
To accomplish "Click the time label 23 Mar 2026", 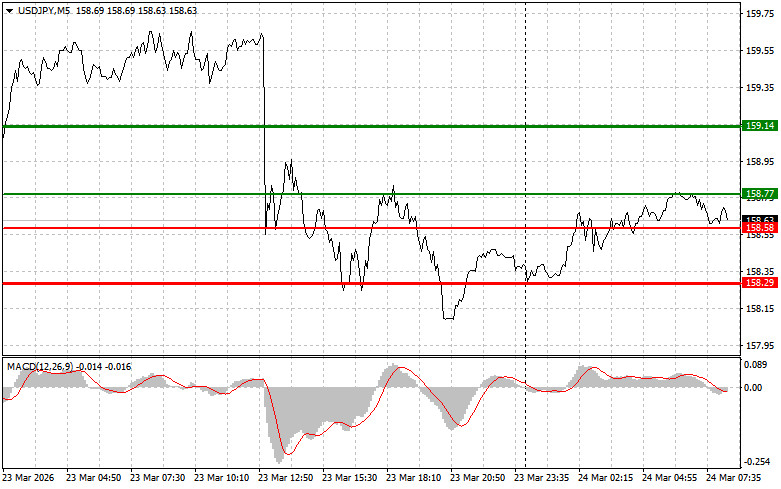I will point(28,478).
